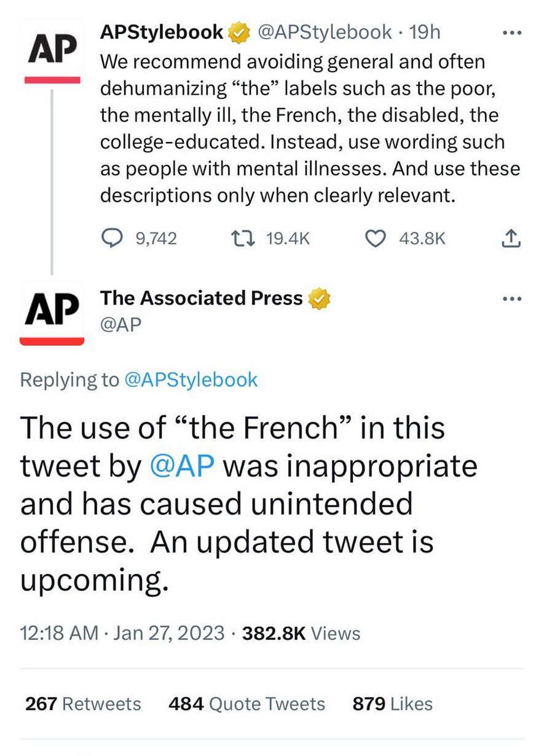Tap the @AP handle under The Associated Press

(120, 325)
